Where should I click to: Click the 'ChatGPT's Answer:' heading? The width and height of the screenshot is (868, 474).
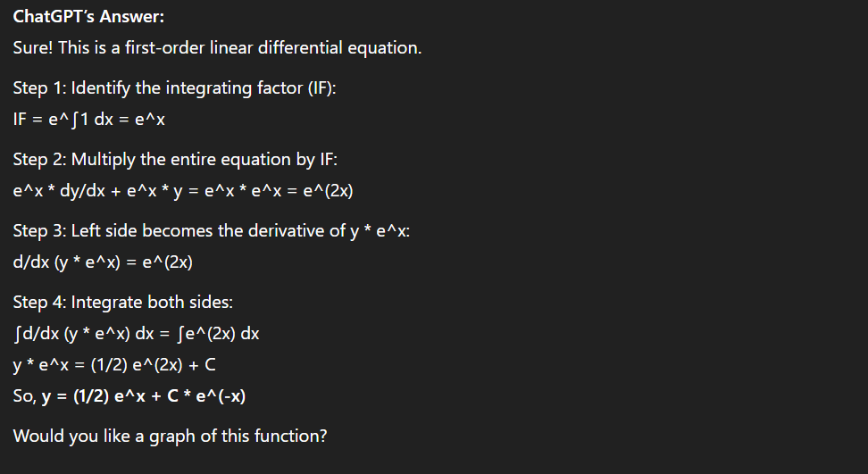tap(88, 17)
